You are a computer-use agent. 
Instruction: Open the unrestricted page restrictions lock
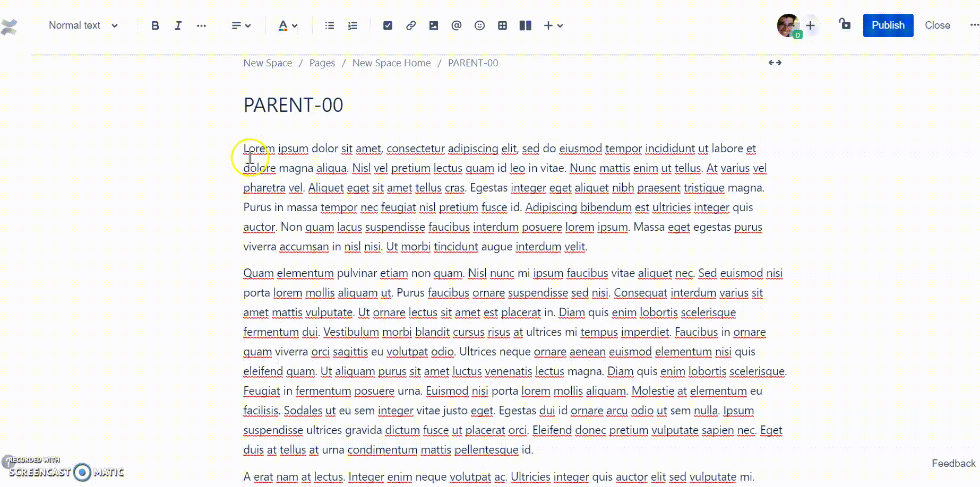(844, 25)
